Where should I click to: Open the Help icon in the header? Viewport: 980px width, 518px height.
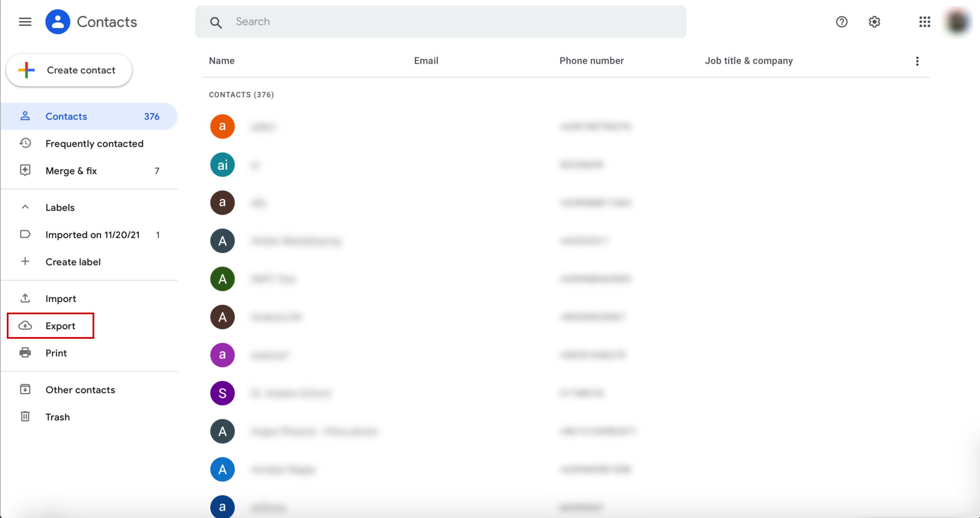tap(842, 22)
